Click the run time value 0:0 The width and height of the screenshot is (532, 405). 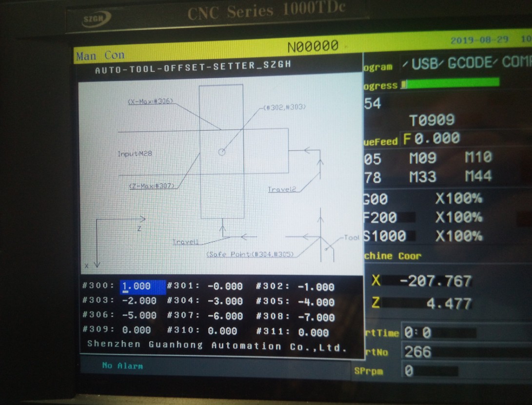tap(418, 333)
